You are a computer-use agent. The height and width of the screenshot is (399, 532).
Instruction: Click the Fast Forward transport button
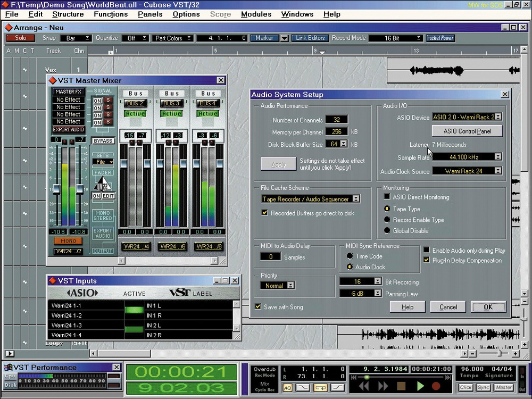[384, 387]
